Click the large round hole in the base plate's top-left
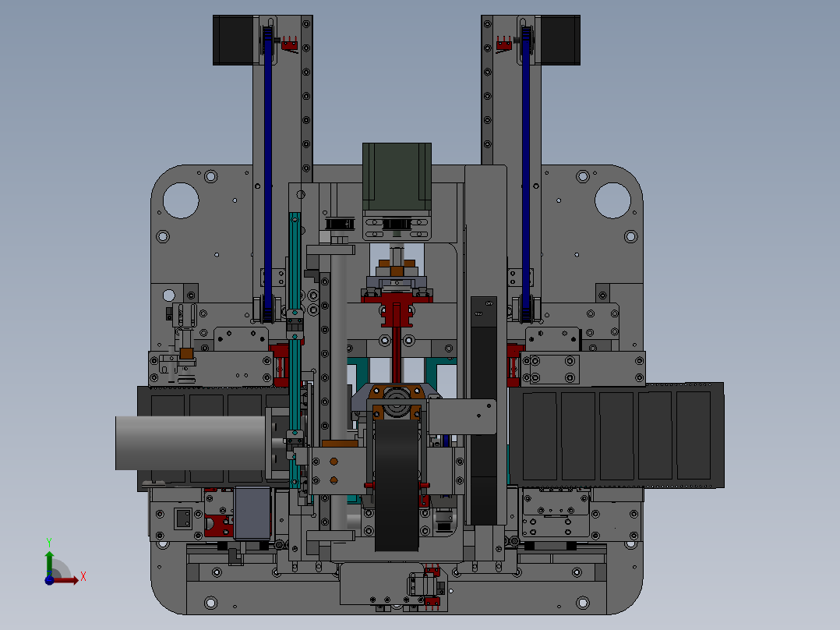 click(181, 200)
